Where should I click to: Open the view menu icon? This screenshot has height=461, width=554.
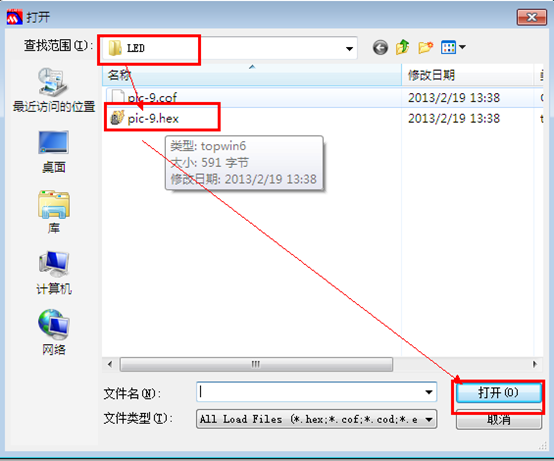pyautogui.click(x=453, y=47)
